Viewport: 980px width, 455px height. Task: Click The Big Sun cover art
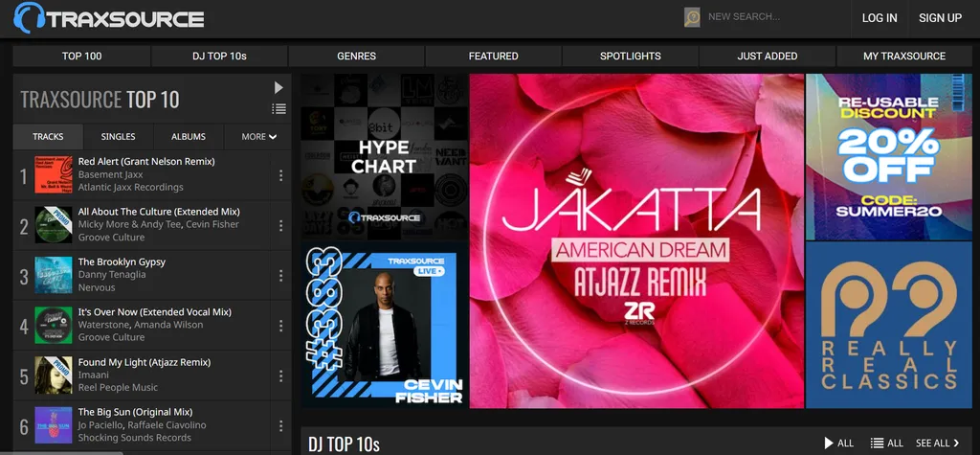[x=54, y=425]
